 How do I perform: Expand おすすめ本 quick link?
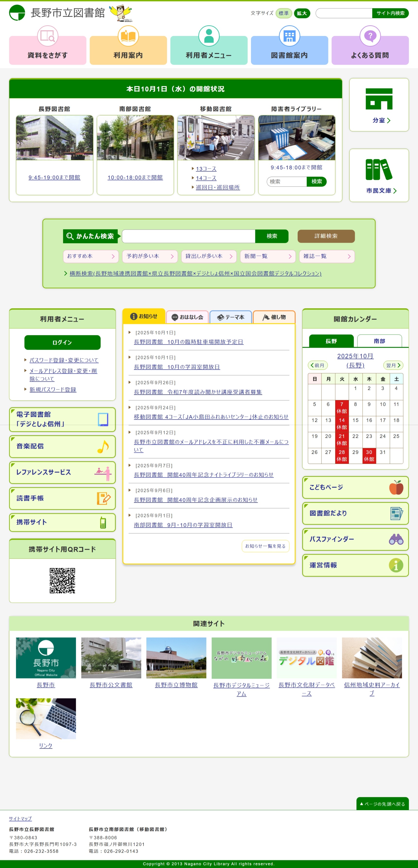point(91,256)
